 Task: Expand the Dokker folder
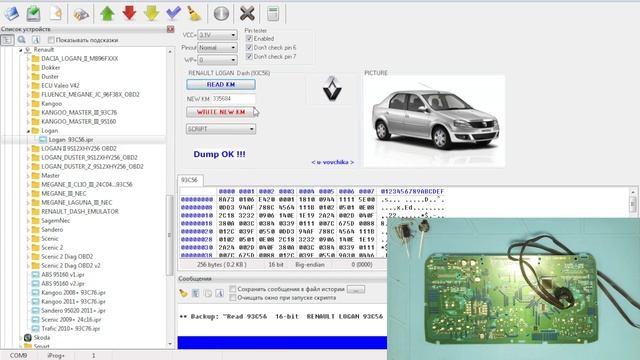click(29, 68)
